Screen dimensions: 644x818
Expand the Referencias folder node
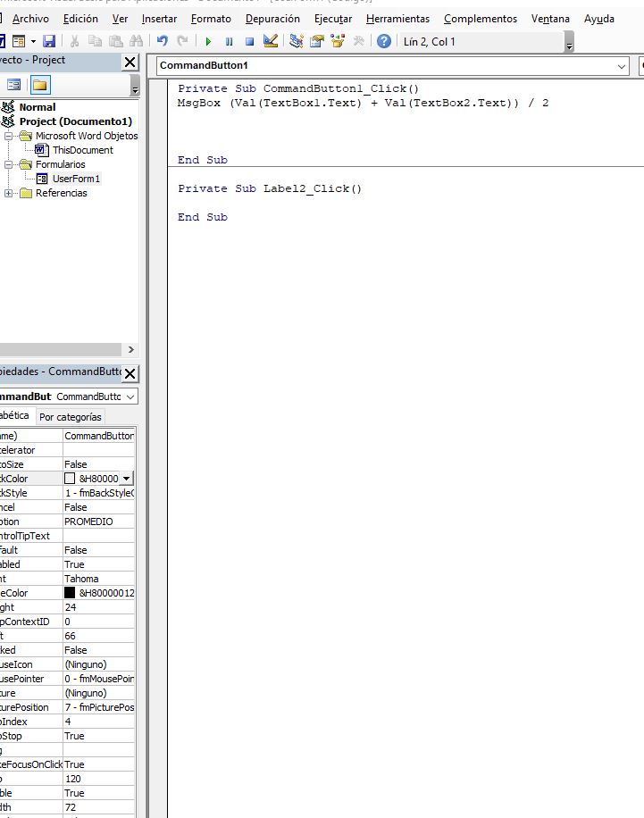[9, 193]
